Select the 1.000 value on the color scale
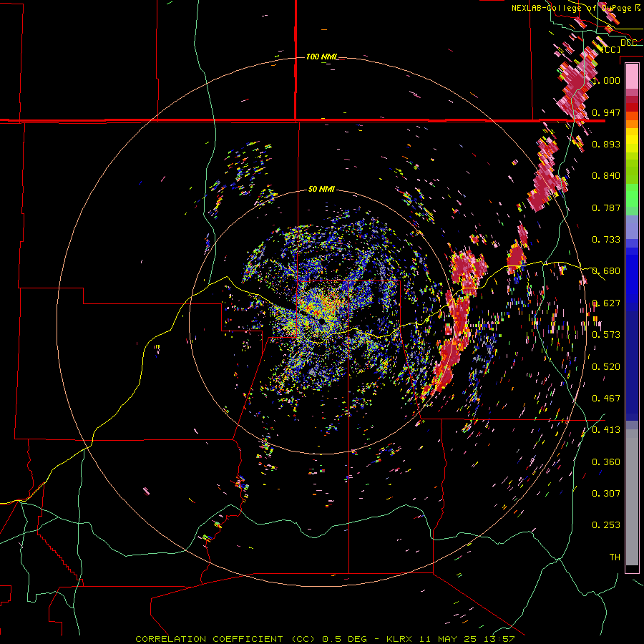The height and width of the screenshot is (644, 644). 606,80
